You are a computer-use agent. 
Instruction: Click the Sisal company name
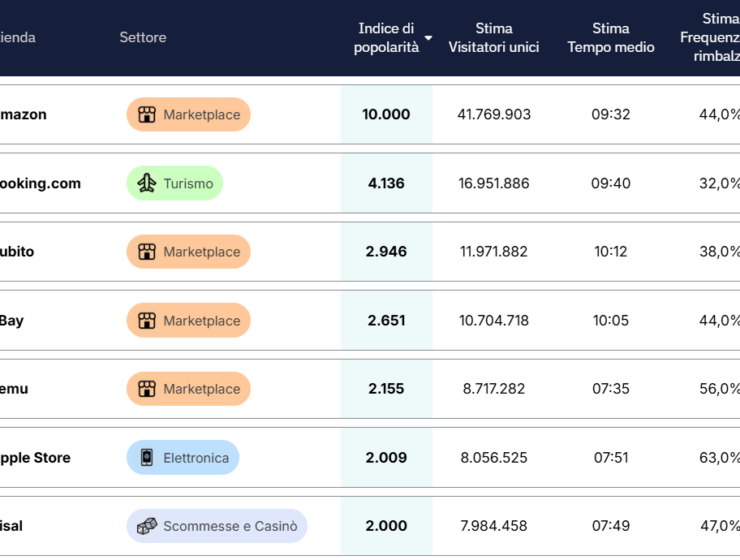coord(11,526)
